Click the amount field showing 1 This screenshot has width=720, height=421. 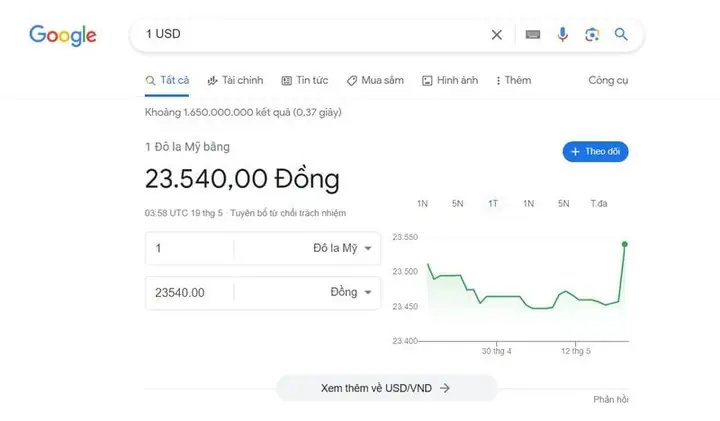pyautogui.click(x=189, y=248)
